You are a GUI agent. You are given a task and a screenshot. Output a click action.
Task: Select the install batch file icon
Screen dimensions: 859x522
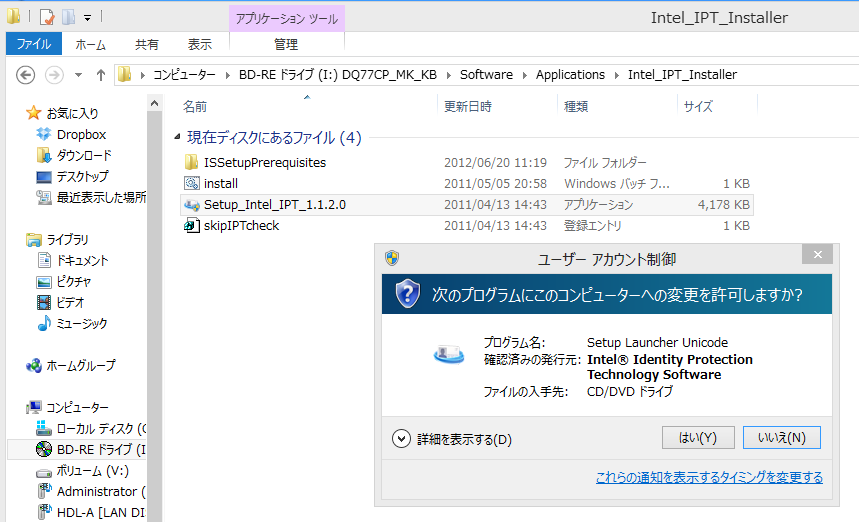coord(191,183)
